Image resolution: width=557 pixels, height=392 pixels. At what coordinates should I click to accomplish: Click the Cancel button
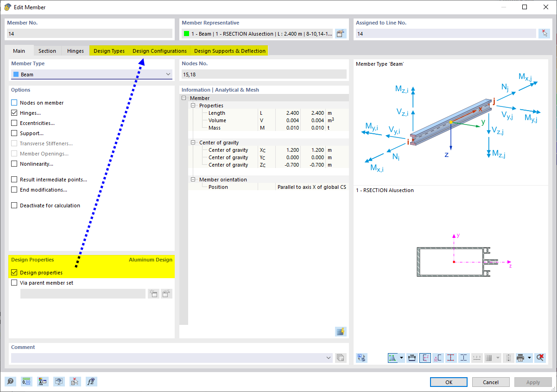click(490, 382)
